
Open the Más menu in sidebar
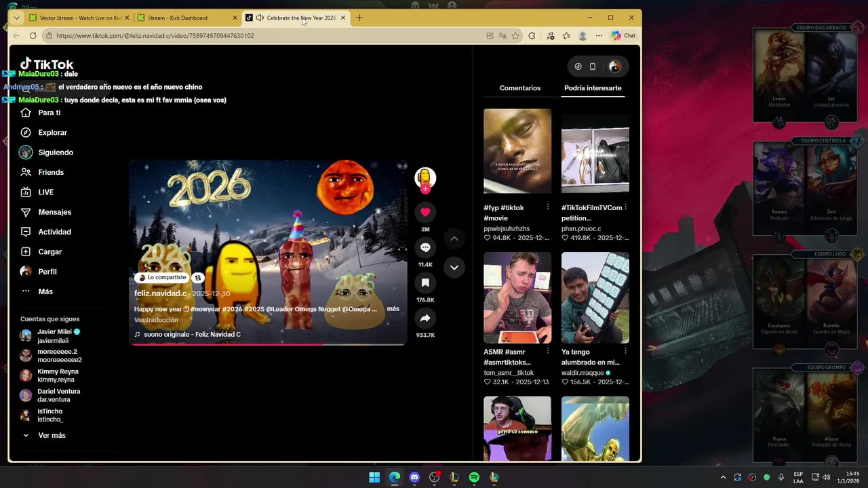[x=37, y=291]
